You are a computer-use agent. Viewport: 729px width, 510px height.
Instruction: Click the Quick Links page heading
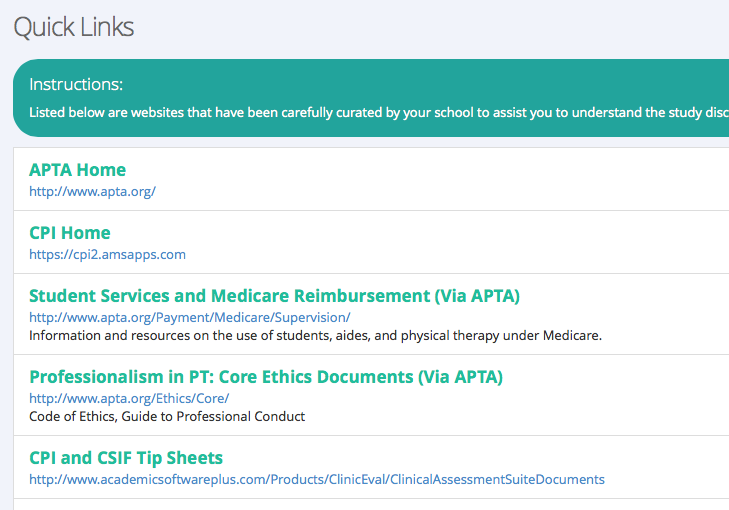pyautogui.click(x=74, y=27)
